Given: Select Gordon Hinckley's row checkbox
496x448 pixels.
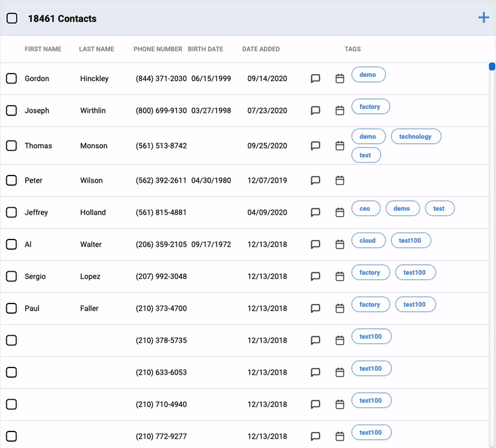Looking at the screenshot, I should (x=11, y=79).
